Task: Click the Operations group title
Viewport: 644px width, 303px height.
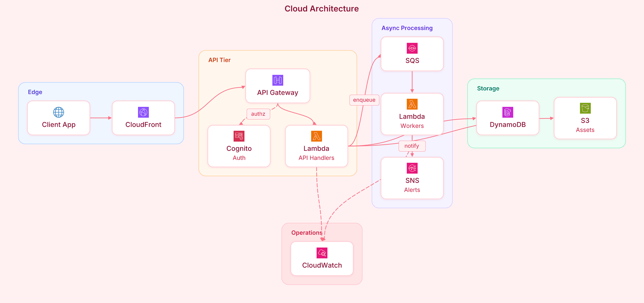Action: pyautogui.click(x=306, y=233)
